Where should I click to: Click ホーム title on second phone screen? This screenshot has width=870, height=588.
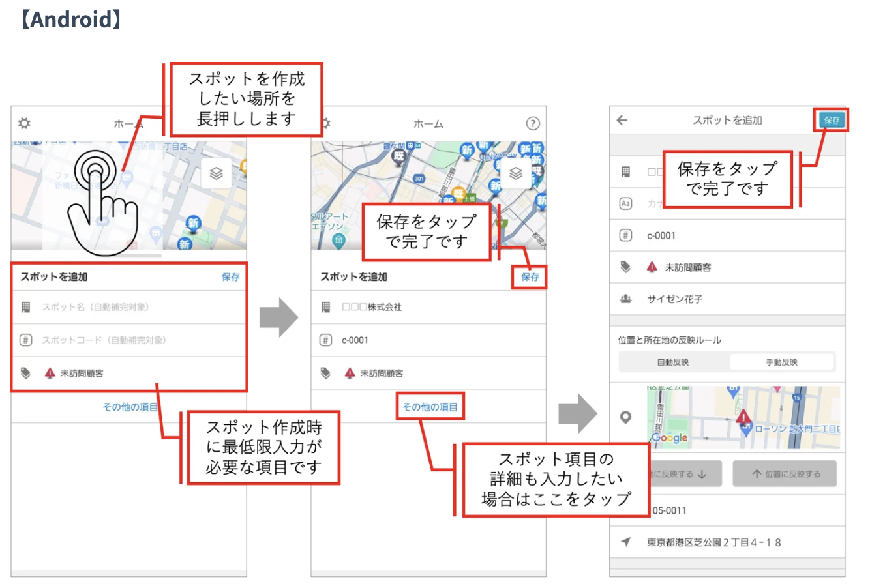[x=428, y=124]
